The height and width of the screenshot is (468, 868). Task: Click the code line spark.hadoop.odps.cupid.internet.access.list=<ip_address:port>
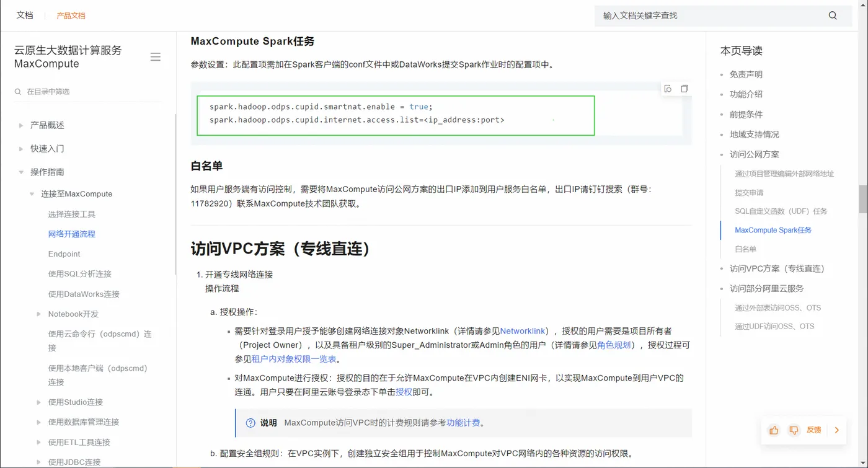coord(357,120)
